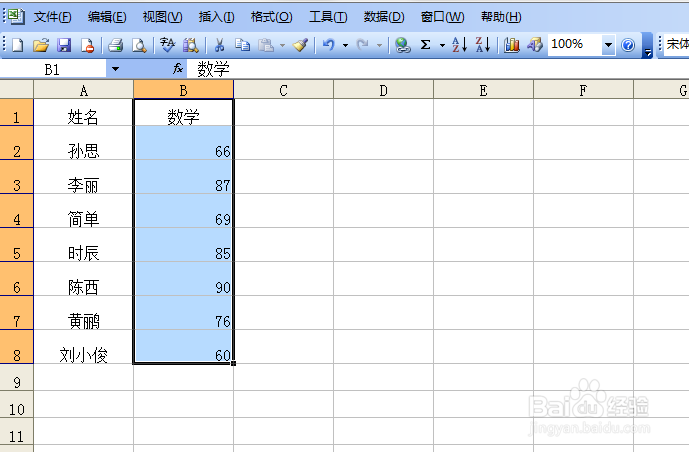This screenshot has width=689, height=452.
Task: Open the 插入(I) menu
Action: pyautogui.click(x=216, y=17)
